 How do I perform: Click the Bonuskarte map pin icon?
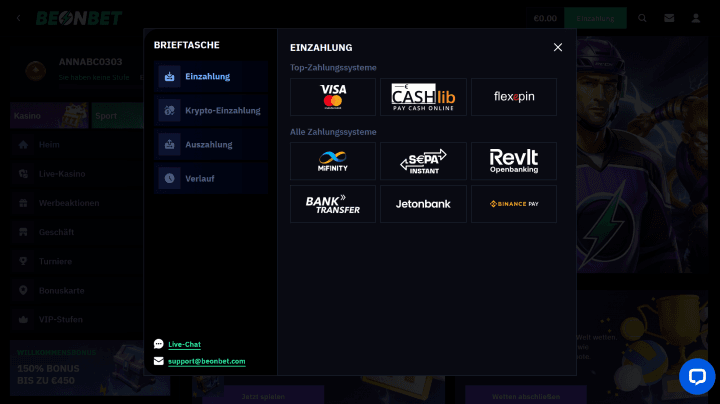[x=23, y=291]
